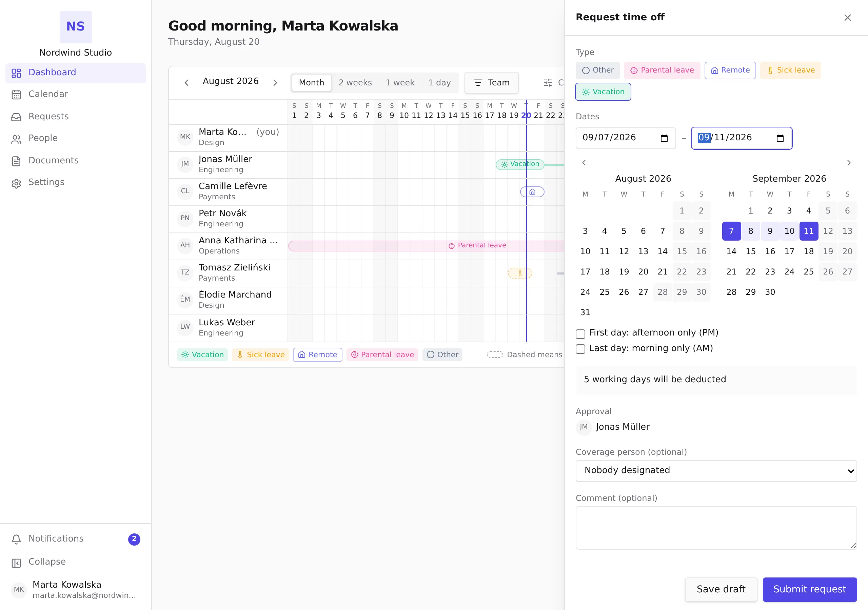Click the notifications badge showing 2
This screenshot has height=610, width=868.
tap(134, 539)
